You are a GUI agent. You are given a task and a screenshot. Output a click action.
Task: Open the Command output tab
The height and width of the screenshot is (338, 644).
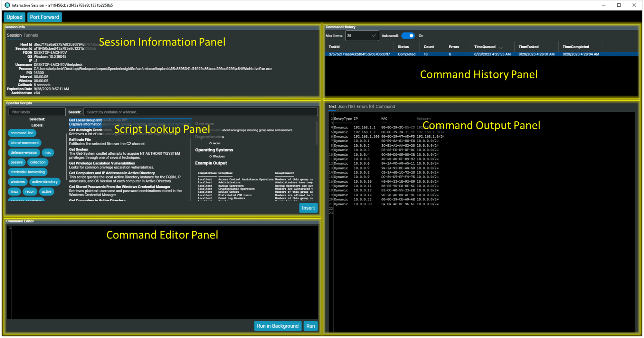pos(385,107)
